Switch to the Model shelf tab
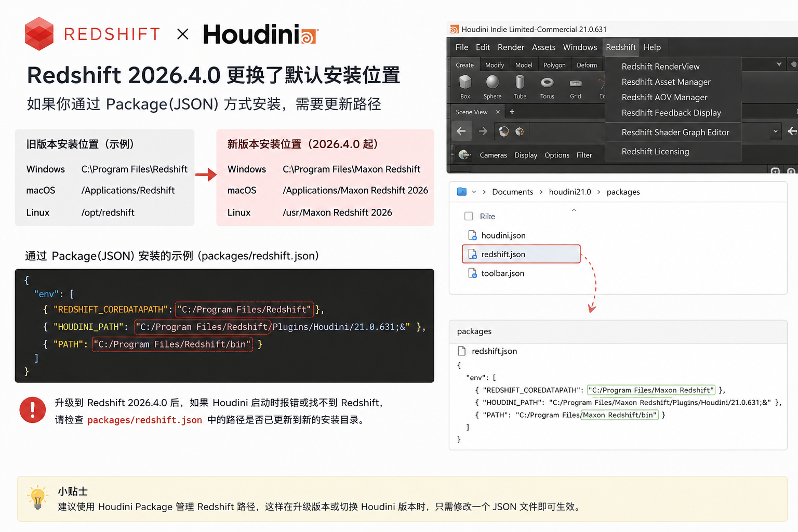Viewport: 798px width, 532px height. pos(524,65)
